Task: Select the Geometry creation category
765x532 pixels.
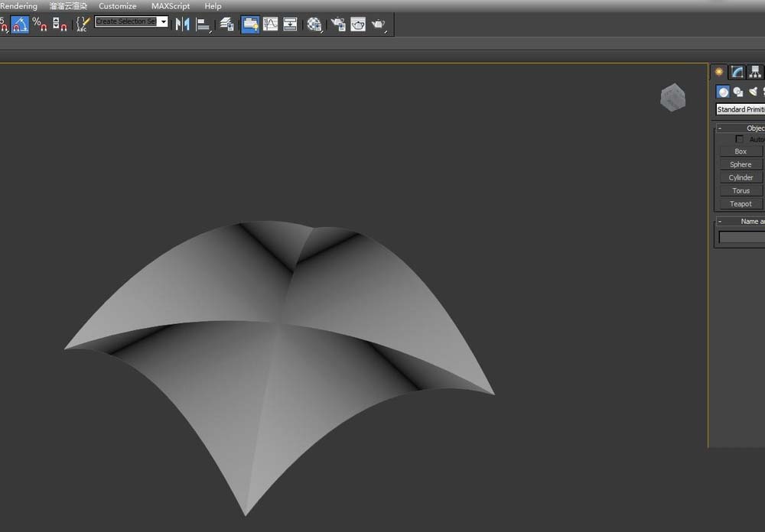Action: pos(723,91)
